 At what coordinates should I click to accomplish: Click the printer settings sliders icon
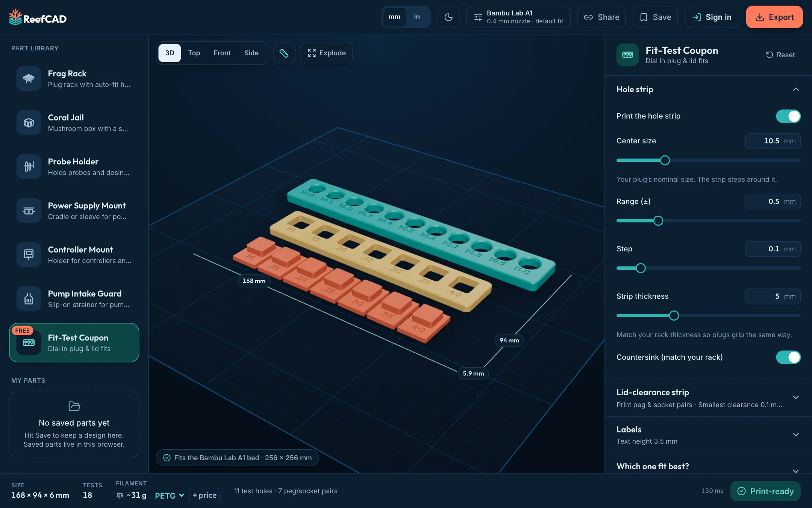tap(478, 17)
